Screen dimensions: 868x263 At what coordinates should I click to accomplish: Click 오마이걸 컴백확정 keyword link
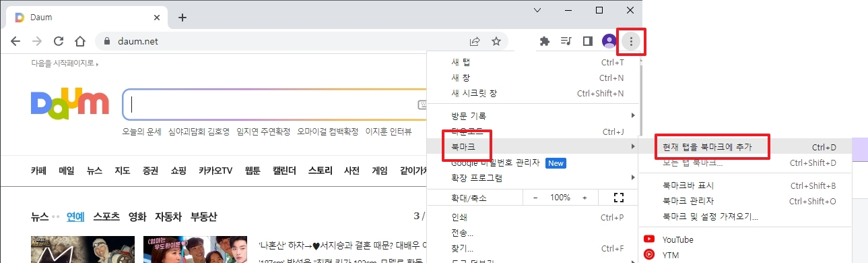click(328, 131)
